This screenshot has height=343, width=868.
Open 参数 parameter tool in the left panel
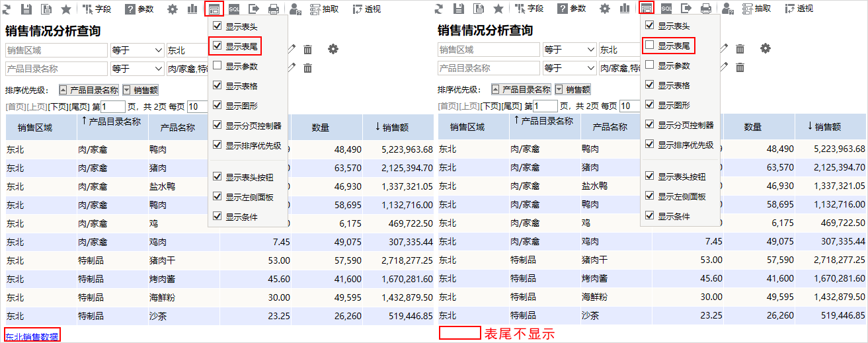140,9
